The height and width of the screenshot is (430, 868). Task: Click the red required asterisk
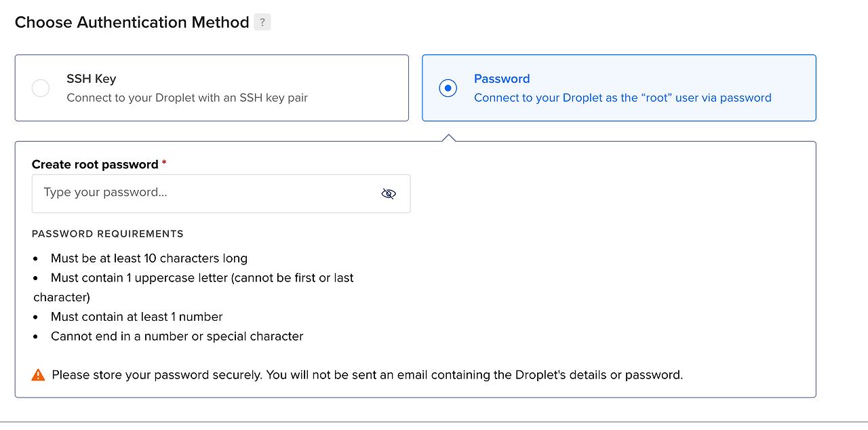[164, 163]
